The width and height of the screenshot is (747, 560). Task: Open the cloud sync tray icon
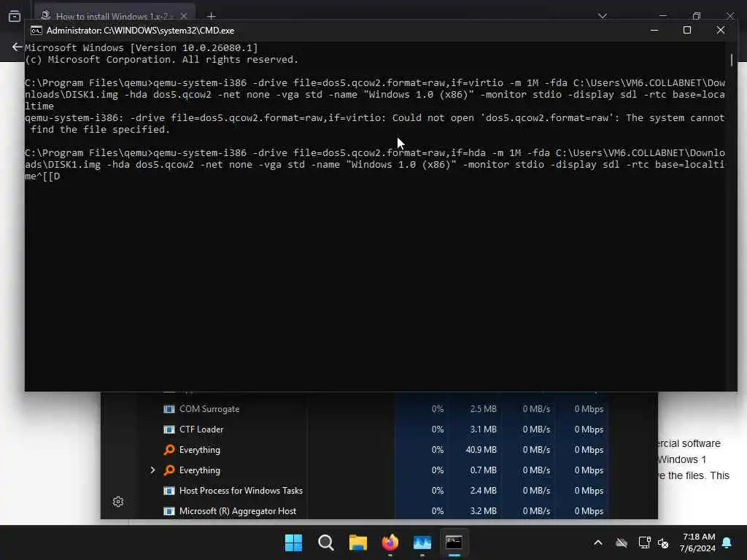(622, 542)
